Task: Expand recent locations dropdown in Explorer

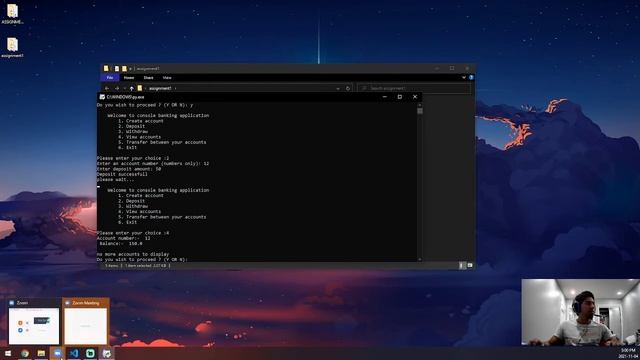Action: (124, 88)
